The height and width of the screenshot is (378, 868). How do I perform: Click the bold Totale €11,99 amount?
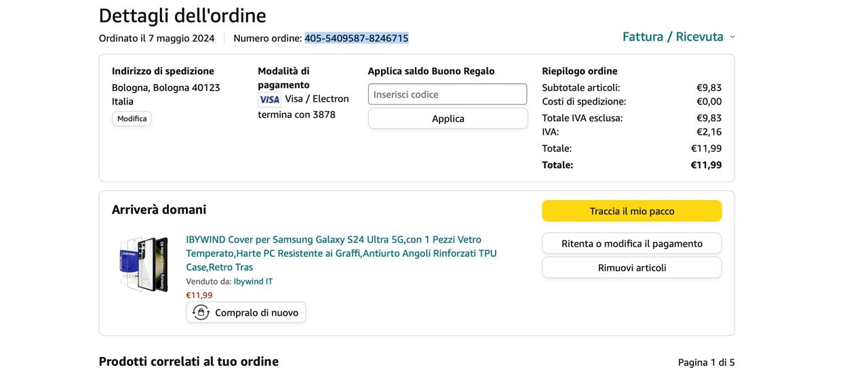[x=706, y=165]
